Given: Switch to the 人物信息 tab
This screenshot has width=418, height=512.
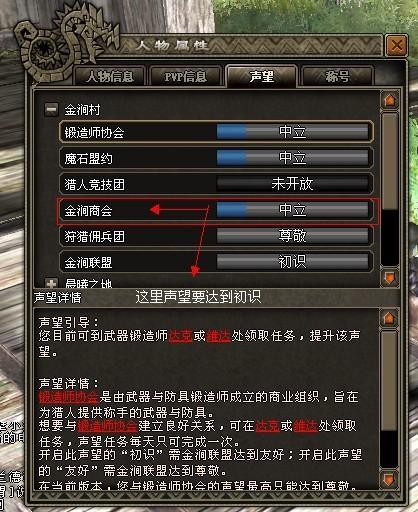Looking at the screenshot, I should 110,76.
